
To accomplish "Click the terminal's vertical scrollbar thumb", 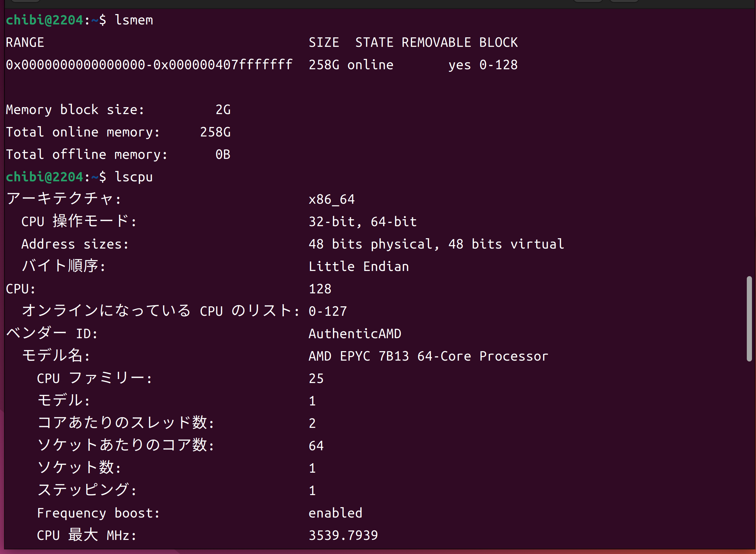I will [x=749, y=319].
